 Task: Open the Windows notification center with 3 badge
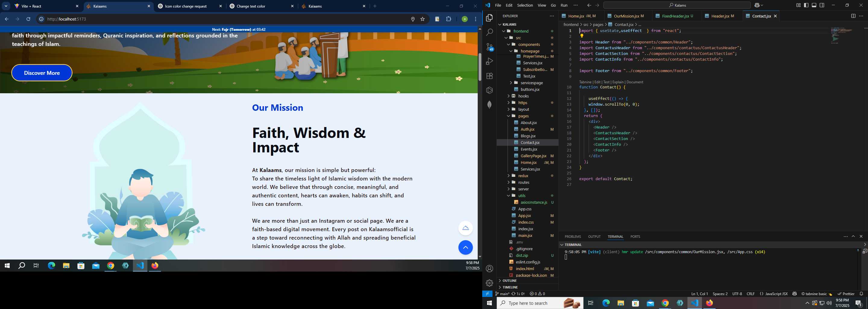(859, 303)
